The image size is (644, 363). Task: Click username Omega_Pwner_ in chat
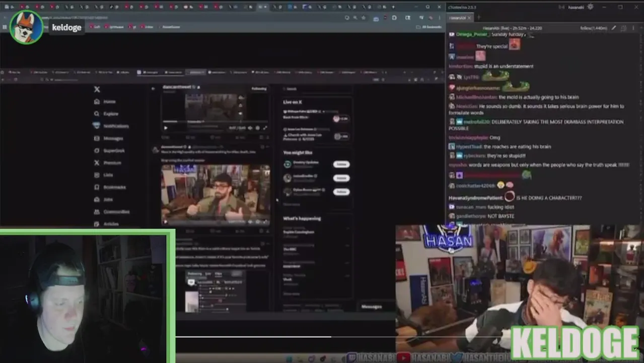coord(472,34)
